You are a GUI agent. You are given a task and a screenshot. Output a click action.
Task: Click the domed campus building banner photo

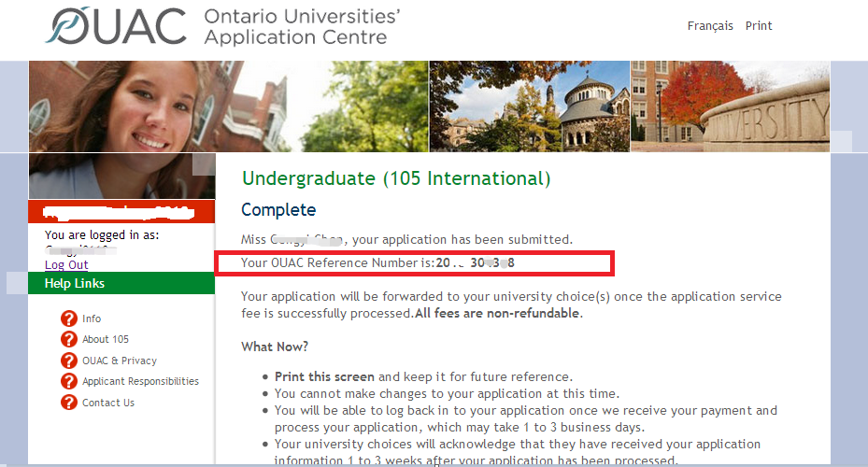pyautogui.click(x=529, y=106)
